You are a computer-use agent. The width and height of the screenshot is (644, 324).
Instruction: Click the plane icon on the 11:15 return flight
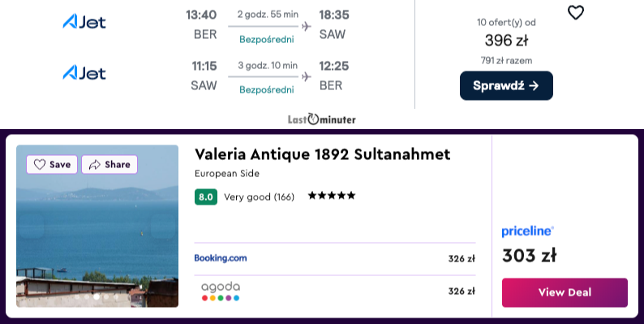[x=306, y=77]
